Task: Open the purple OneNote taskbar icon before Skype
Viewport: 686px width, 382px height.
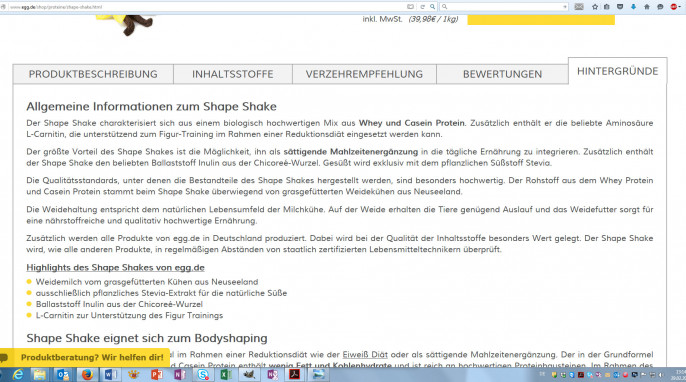Action: (x=180, y=375)
